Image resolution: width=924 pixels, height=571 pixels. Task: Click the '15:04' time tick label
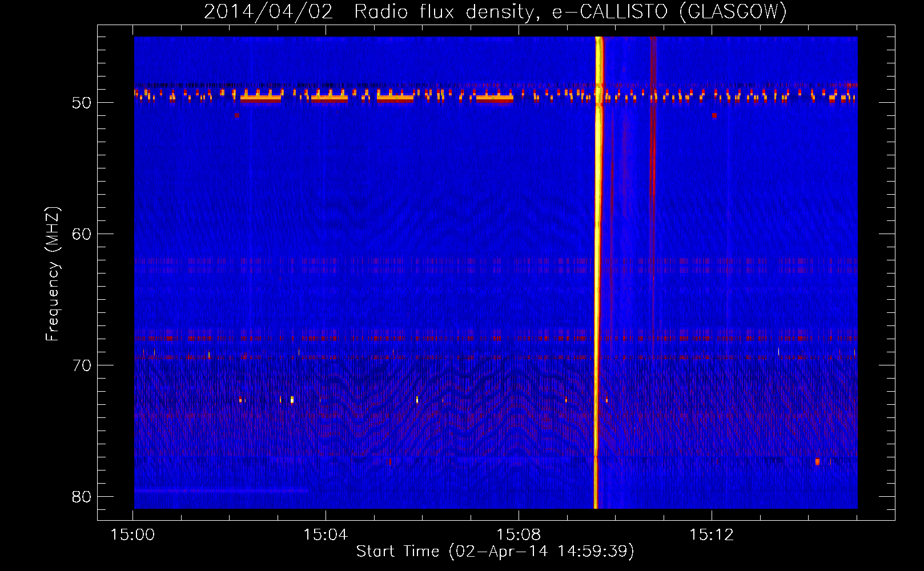[326, 535]
